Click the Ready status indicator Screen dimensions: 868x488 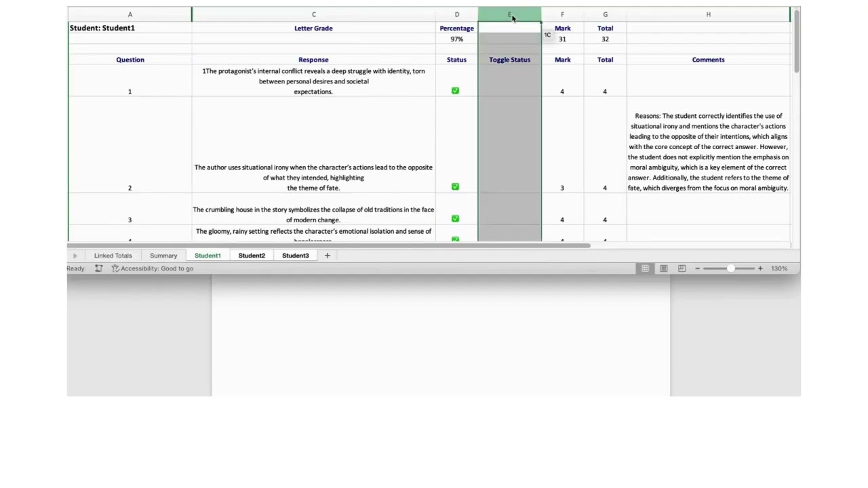(x=75, y=268)
